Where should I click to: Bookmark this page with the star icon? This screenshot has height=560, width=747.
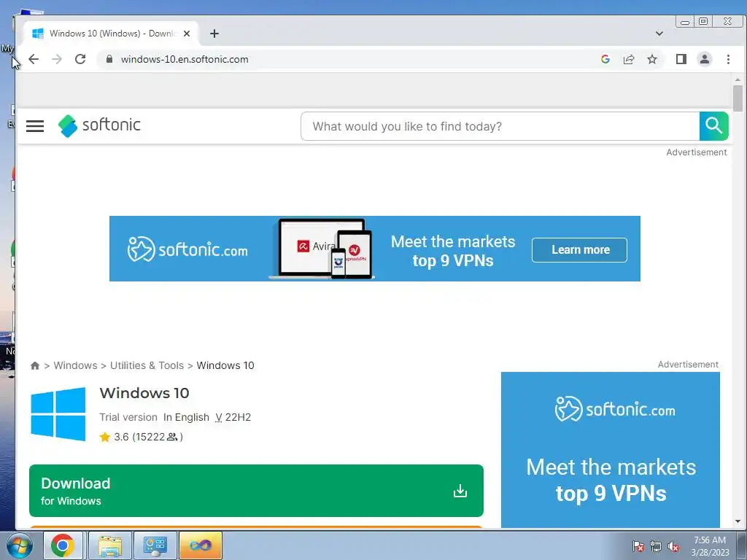tap(652, 59)
